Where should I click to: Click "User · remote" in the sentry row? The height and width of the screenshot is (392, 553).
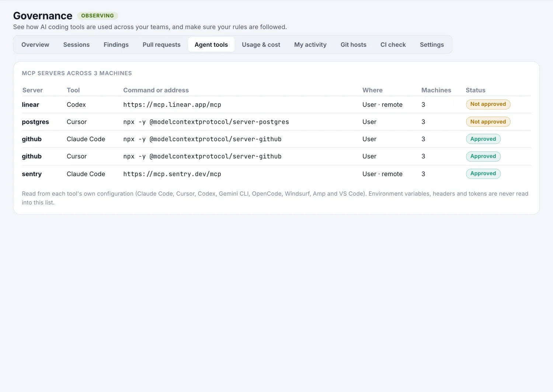tap(382, 174)
